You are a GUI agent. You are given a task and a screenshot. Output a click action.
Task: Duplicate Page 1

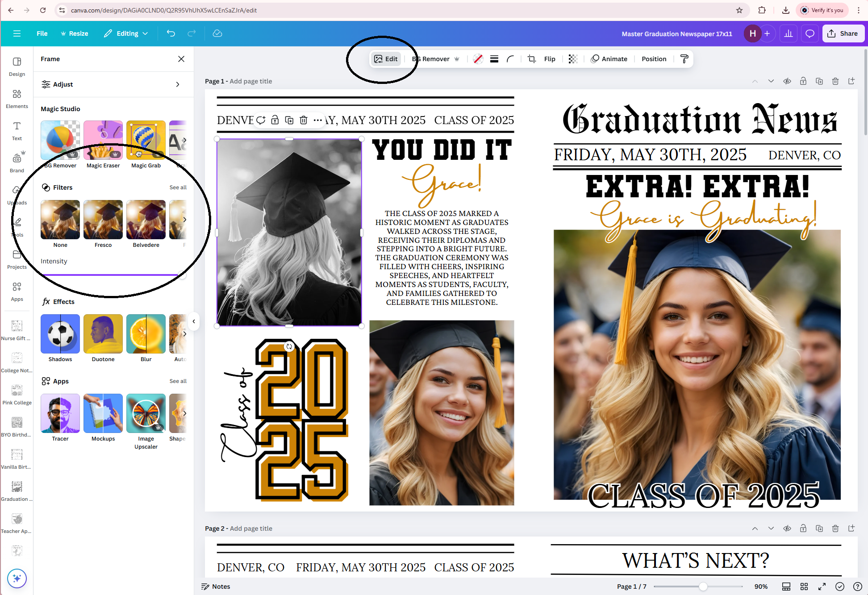(x=819, y=81)
